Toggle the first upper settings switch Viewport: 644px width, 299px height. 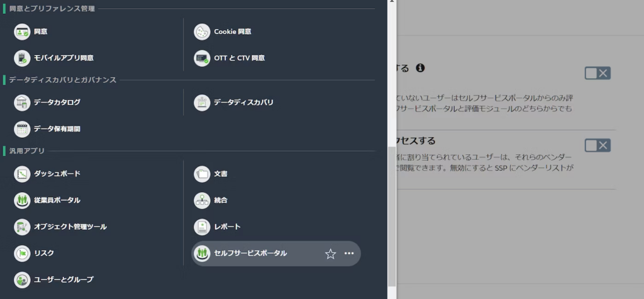click(x=597, y=73)
